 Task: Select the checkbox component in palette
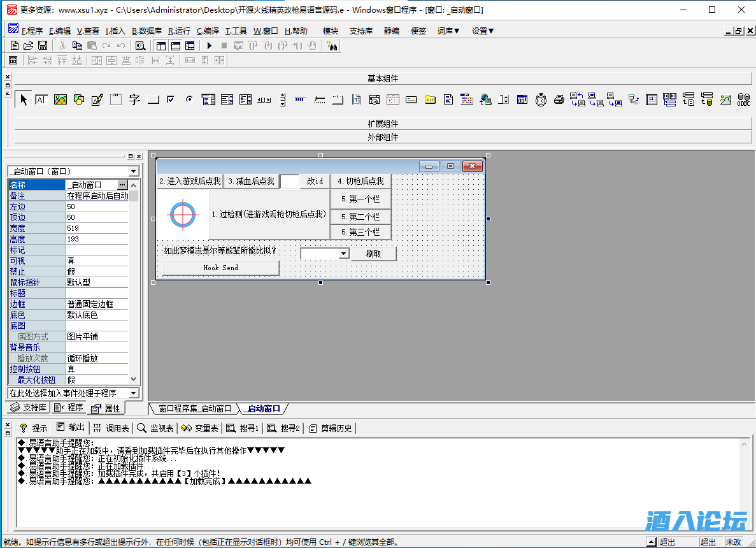pyautogui.click(x=171, y=99)
